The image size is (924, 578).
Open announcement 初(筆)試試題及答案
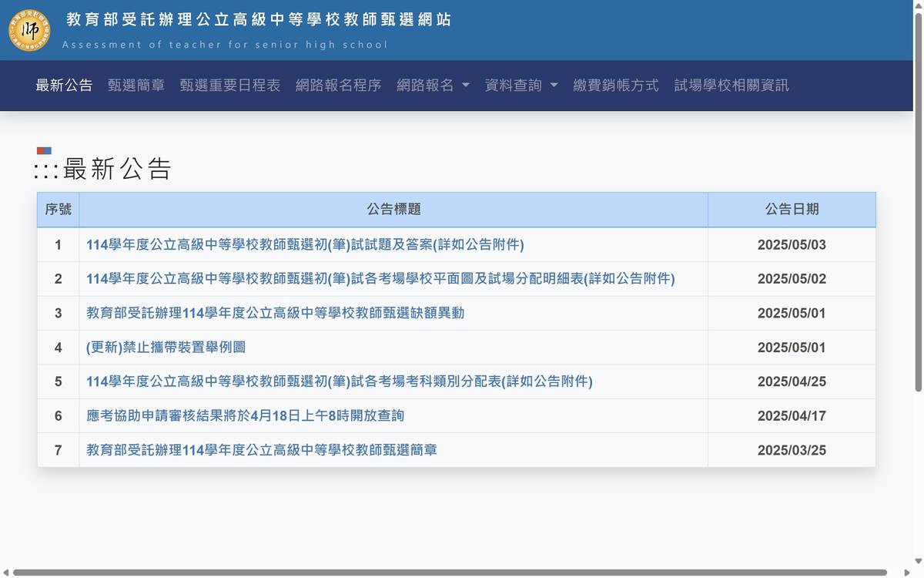tap(305, 245)
